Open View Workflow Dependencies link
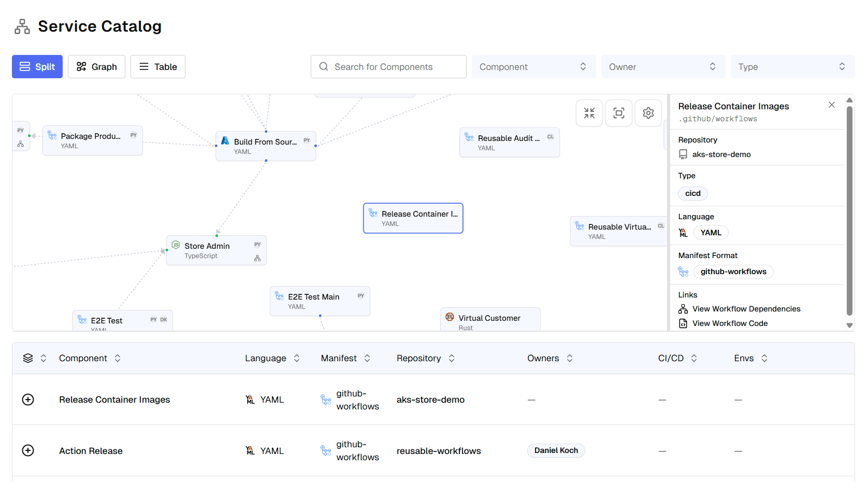The width and height of the screenshot is (868, 482). tap(746, 309)
